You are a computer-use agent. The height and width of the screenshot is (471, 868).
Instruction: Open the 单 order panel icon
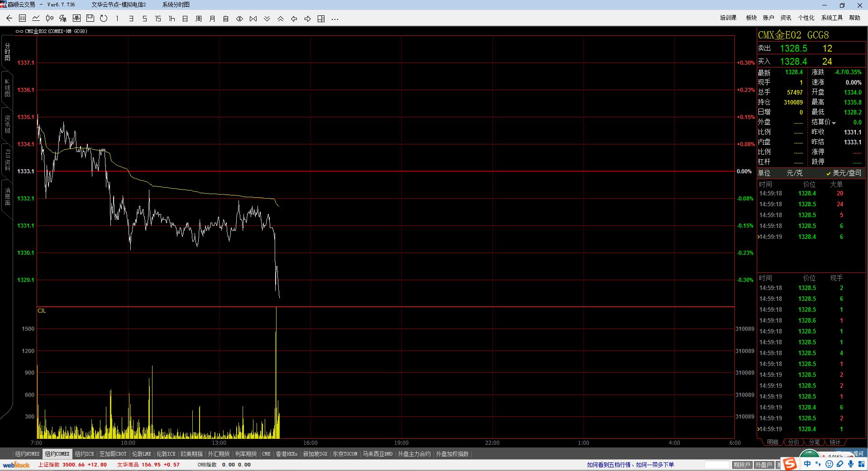pos(76,19)
